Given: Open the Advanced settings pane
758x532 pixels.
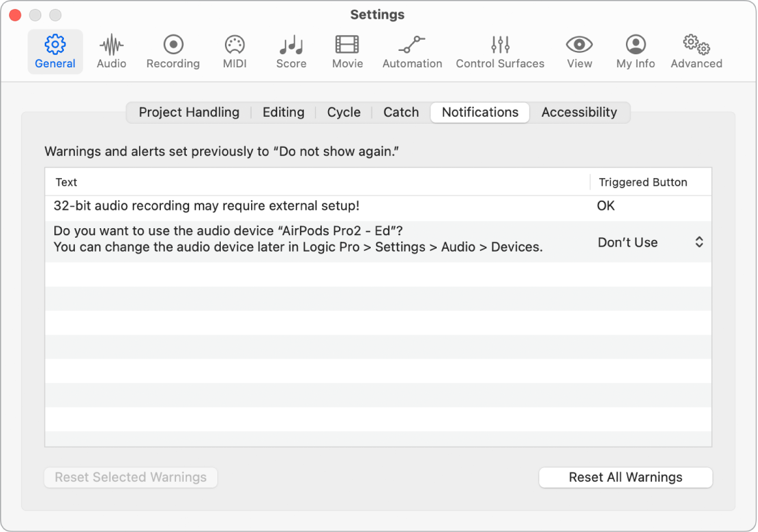Looking at the screenshot, I should [696, 52].
